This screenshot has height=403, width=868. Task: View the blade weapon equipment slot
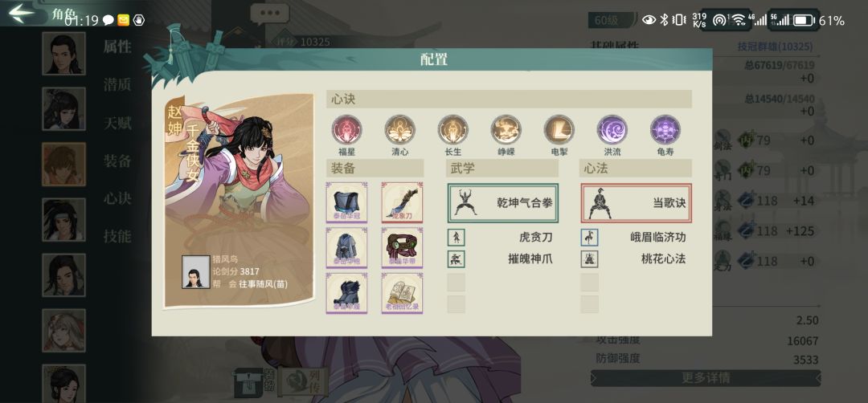pos(402,202)
